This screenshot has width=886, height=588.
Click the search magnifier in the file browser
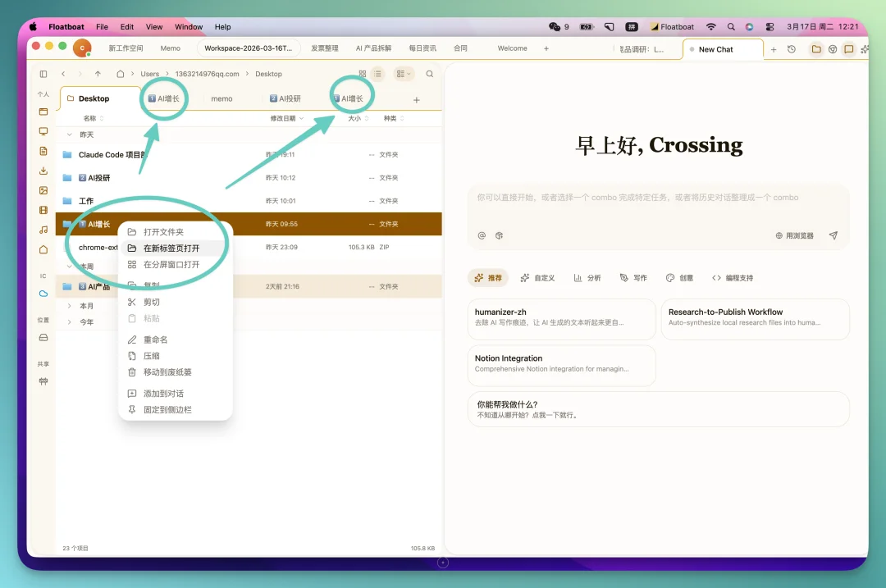tap(430, 74)
